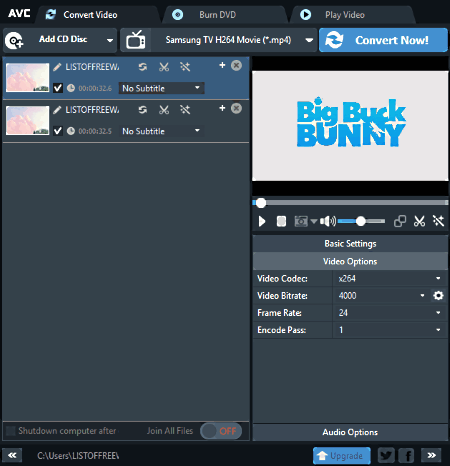
Task: Click the Facebook icon
Action: (x=407, y=455)
